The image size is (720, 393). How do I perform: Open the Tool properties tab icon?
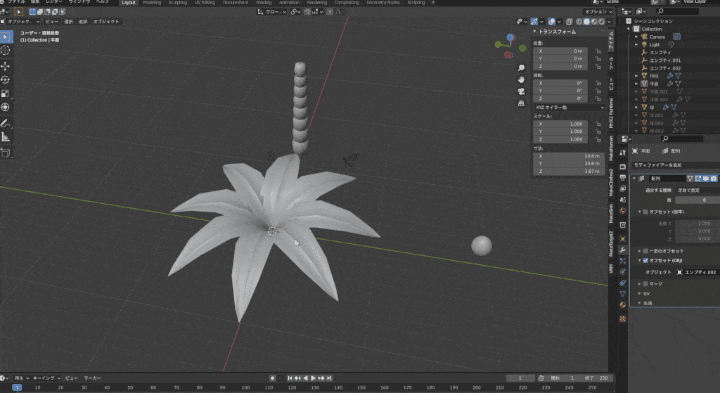(x=623, y=153)
